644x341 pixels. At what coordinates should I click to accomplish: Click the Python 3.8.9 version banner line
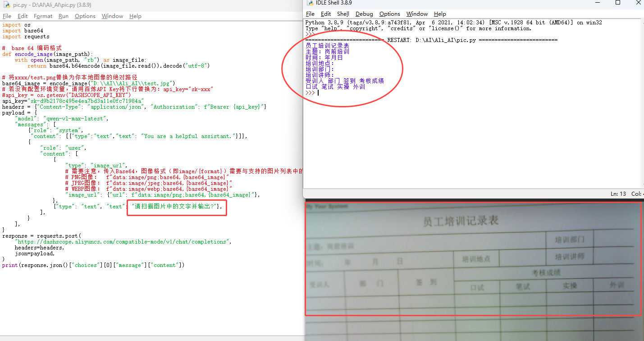[x=453, y=23]
